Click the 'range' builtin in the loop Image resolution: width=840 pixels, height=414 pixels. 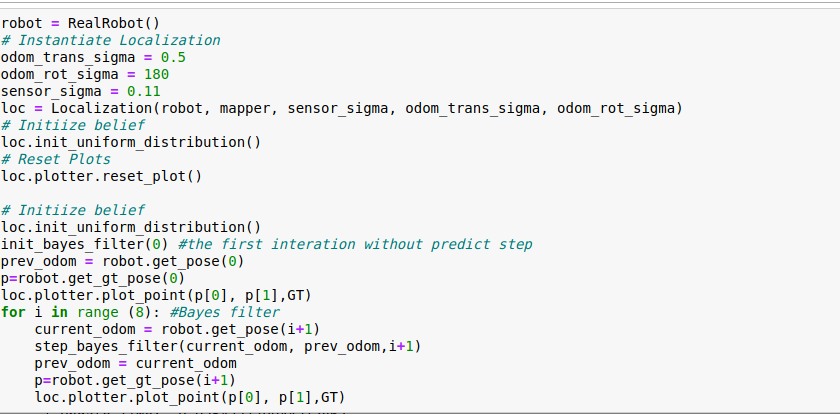[x=98, y=312]
